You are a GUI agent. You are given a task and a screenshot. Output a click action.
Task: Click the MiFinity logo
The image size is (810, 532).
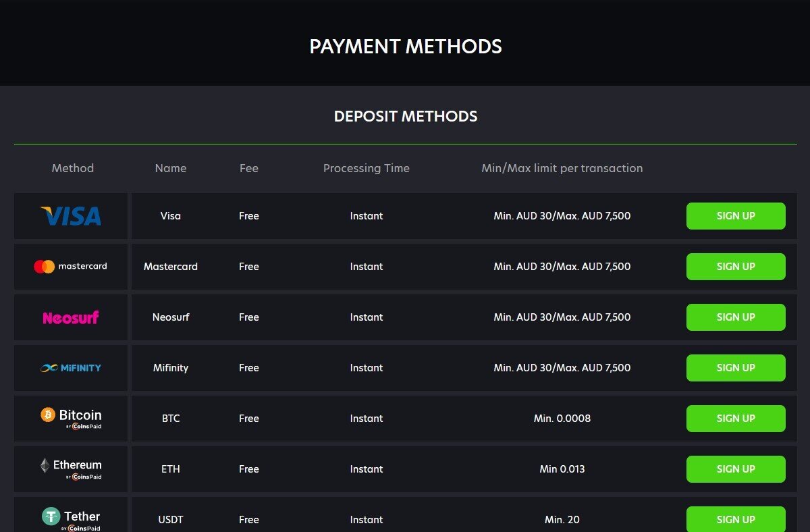(x=71, y=368)
